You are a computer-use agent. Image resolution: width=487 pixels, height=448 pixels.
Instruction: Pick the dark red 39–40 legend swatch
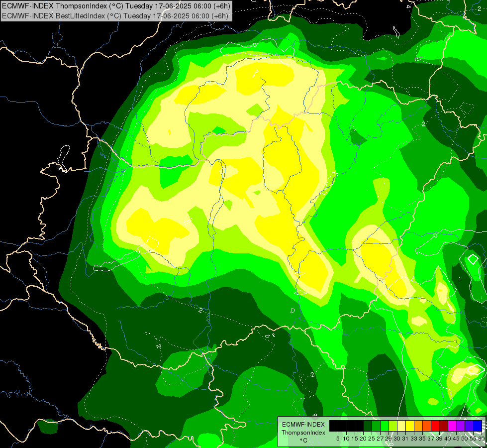pyautogui.click(x=444, y=426)
